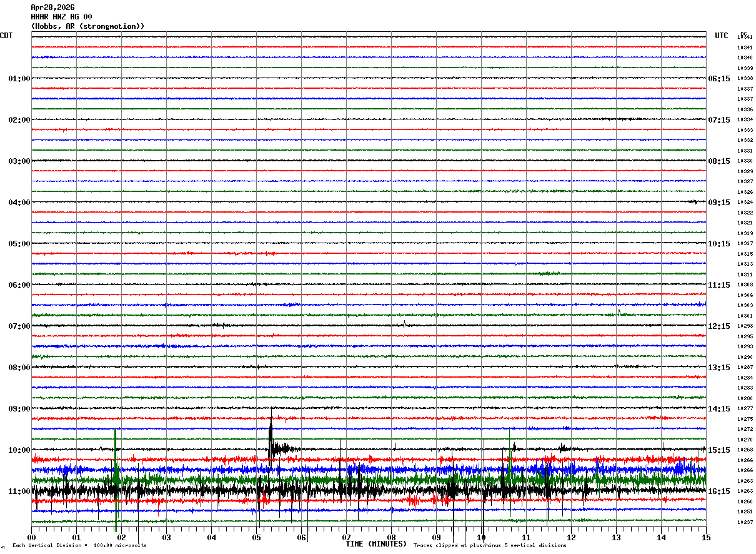
Task: Click the 15:15 UTC time label
Action: point(719,450)
